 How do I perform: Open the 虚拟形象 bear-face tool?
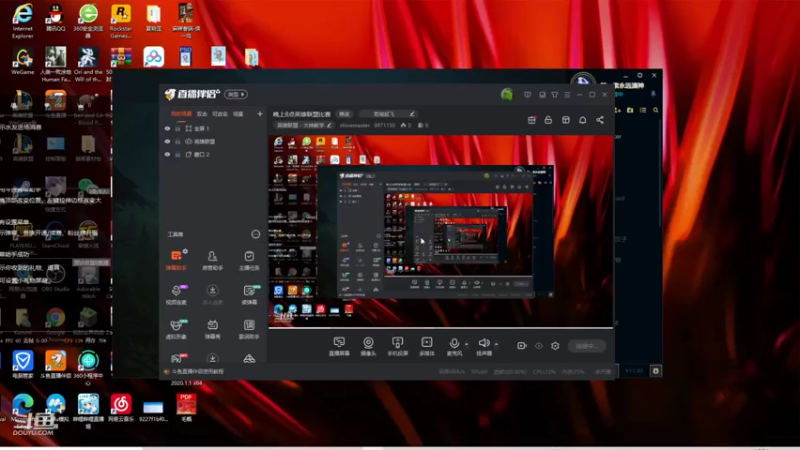click(176, 329)
